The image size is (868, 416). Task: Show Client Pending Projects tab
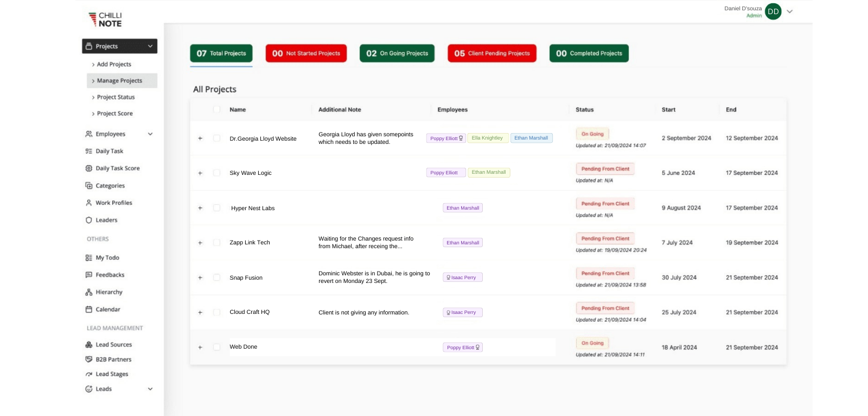point(492,53)
